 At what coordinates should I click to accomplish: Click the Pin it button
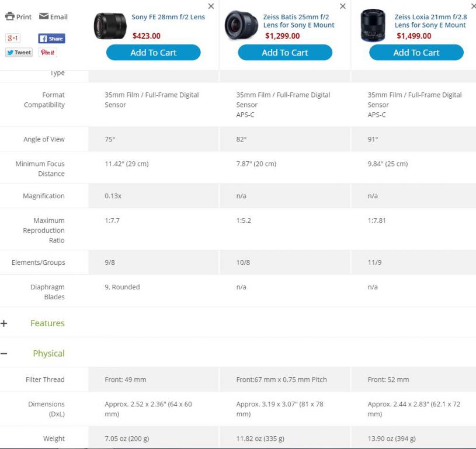[48, 53]
